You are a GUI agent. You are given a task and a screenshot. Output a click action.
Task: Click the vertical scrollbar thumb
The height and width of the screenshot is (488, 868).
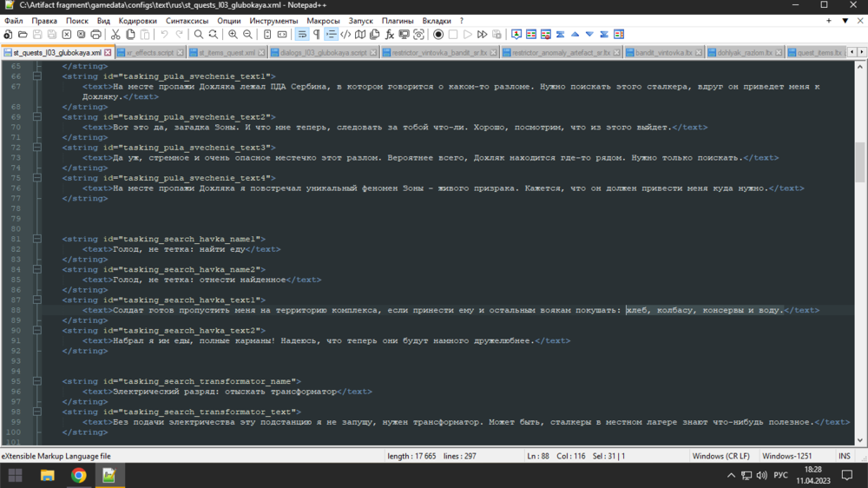point(859,162)
